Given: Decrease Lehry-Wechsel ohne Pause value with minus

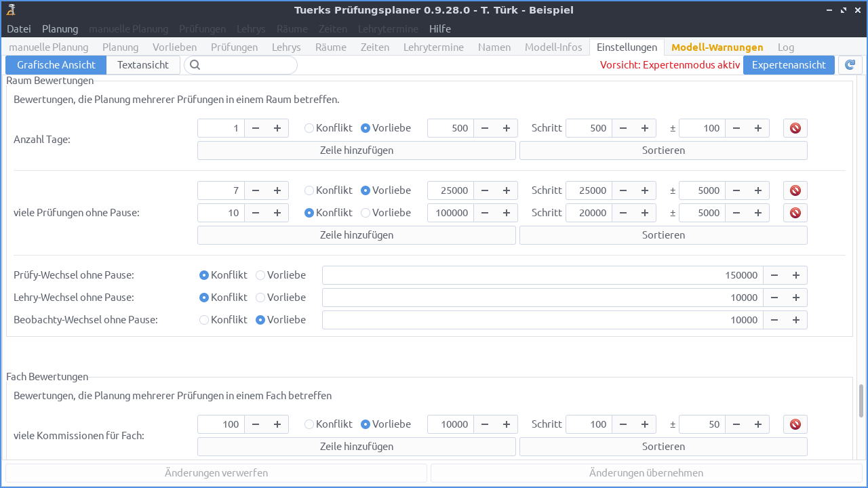Looking at the screenshot, I should 774,297.
